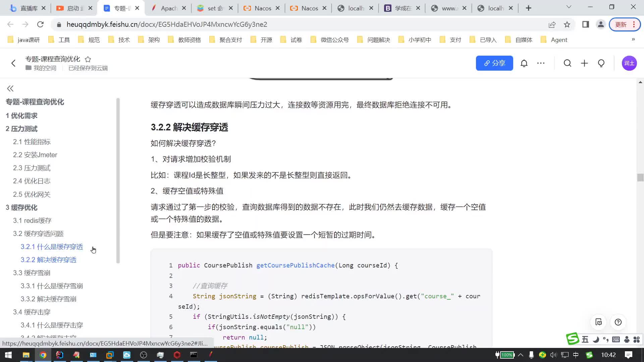The height and width of the screenshot is (362, 644).
Task: Star the document 专题-课程查询优化
Action: [88, 59]
